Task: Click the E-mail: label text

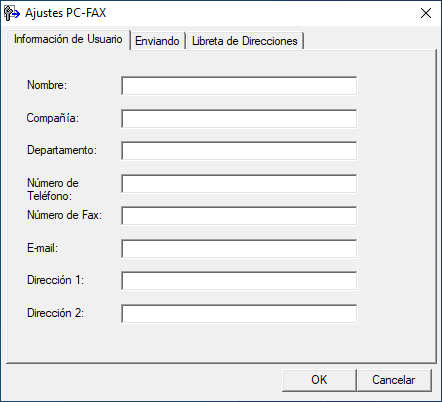Action: tap(43, 248)
